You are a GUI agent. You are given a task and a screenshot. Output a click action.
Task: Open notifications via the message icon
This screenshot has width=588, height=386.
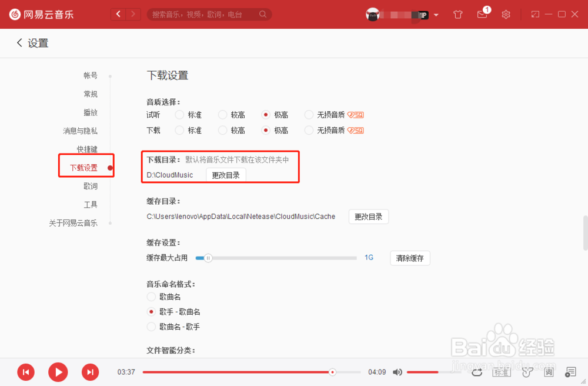coord(482,14)
